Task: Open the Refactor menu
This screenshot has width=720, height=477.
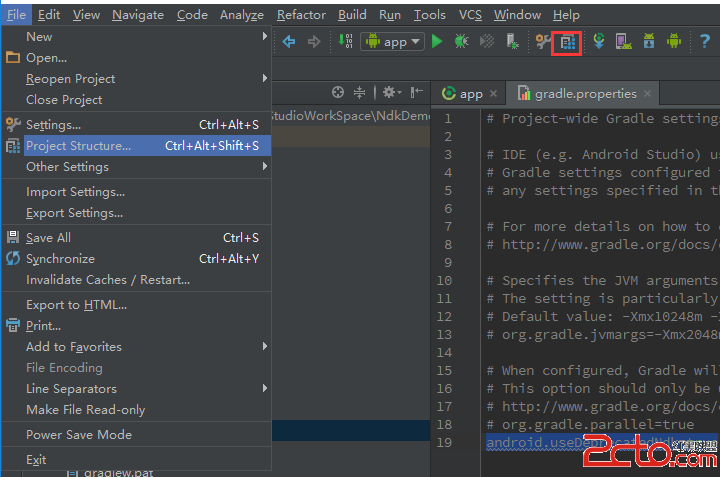Action: coord(301,14)
